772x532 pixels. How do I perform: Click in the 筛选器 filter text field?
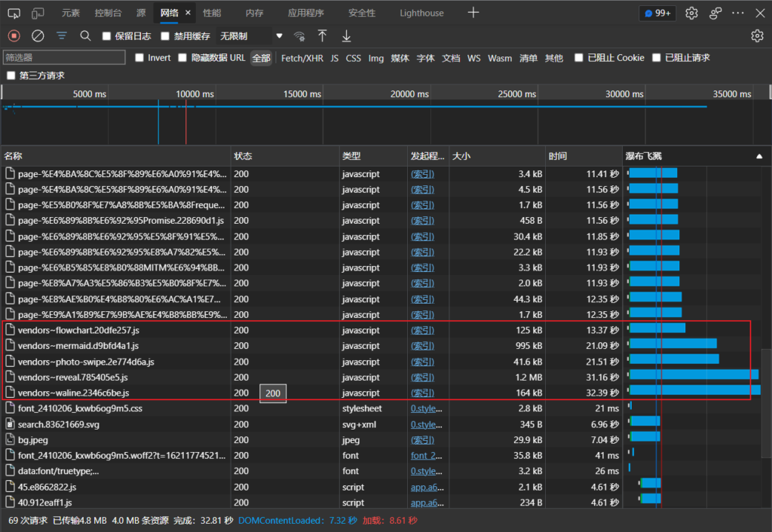[63, 58]
